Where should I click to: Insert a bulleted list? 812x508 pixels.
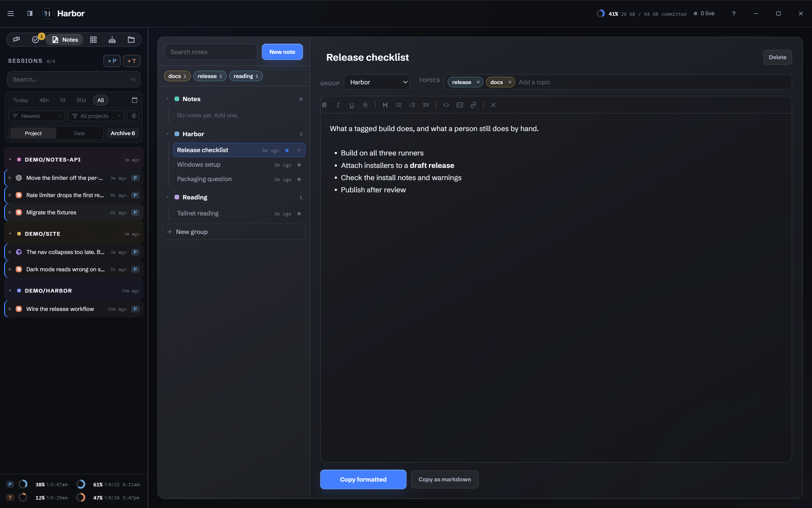click(x=399, y=105)
